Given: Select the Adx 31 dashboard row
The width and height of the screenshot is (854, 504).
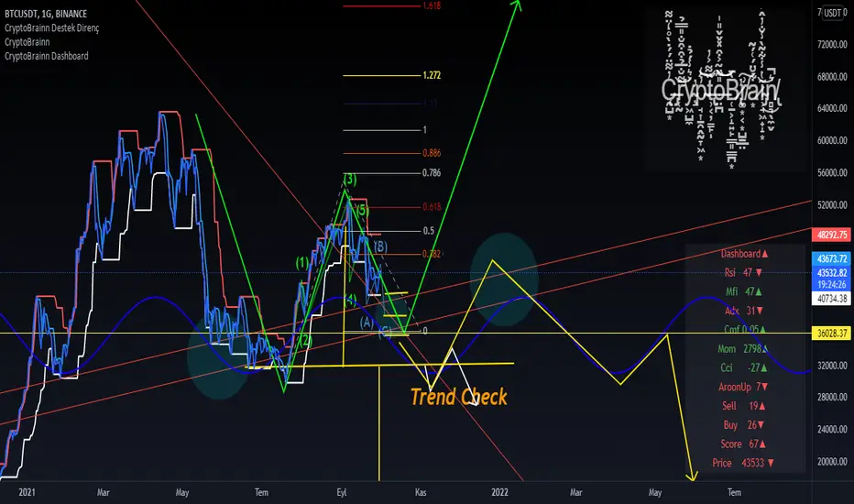Looking at the screenshot, I should tap(744, 311).
